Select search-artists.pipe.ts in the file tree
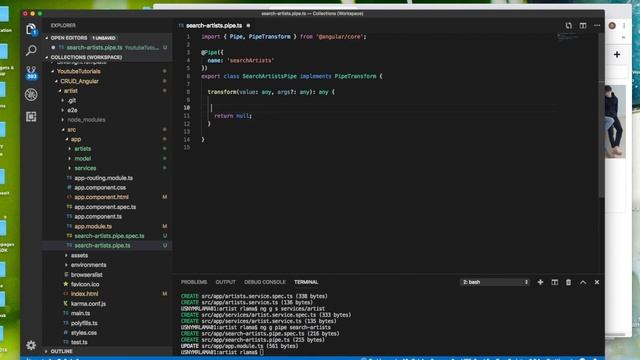The width and height of the screenshot is (640, 360). [x=108, y=246]
